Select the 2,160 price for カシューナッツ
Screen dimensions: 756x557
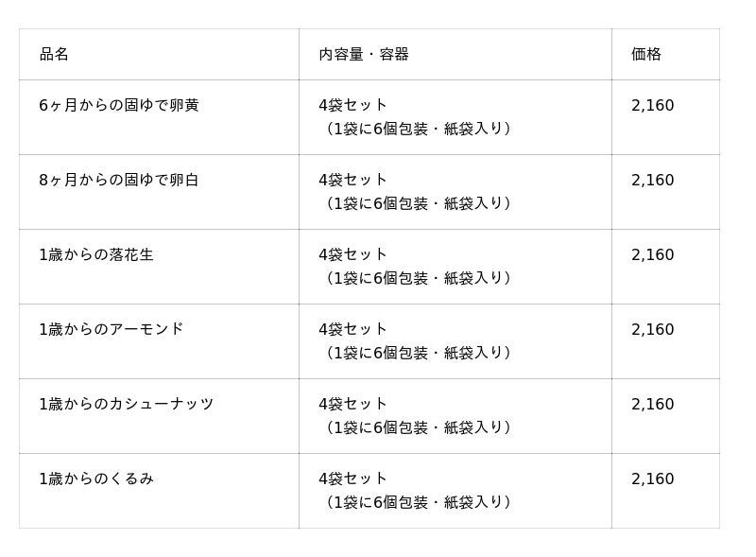tap(653, 405)
